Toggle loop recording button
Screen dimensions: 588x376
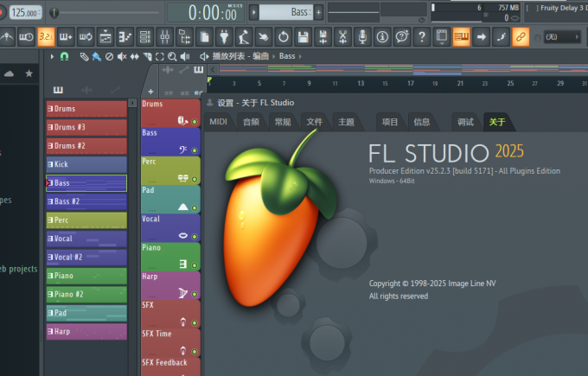(86, 37)
